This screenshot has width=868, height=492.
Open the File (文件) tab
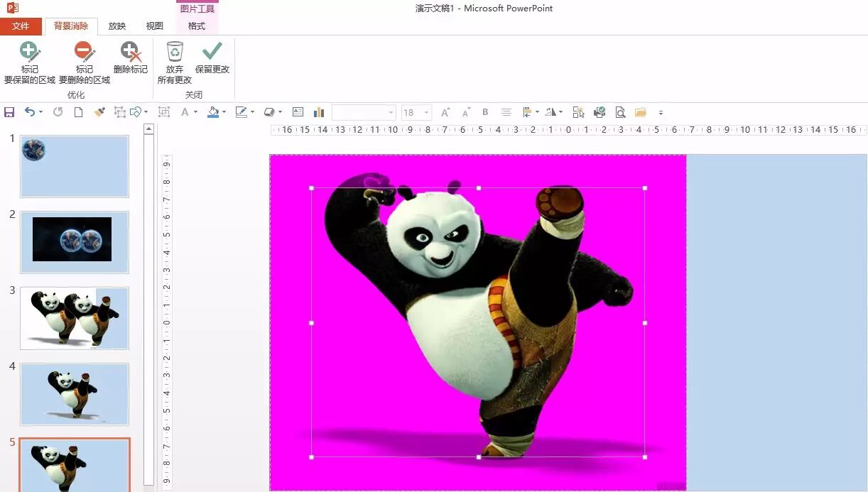[21, 26]
